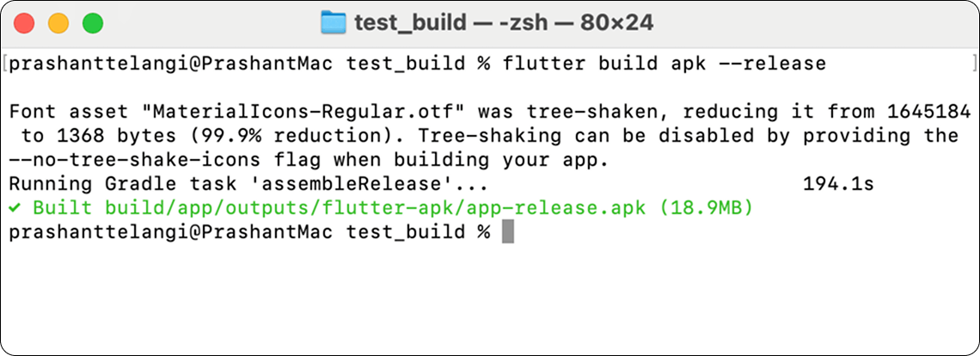Click the red close window button

point(24,23)
